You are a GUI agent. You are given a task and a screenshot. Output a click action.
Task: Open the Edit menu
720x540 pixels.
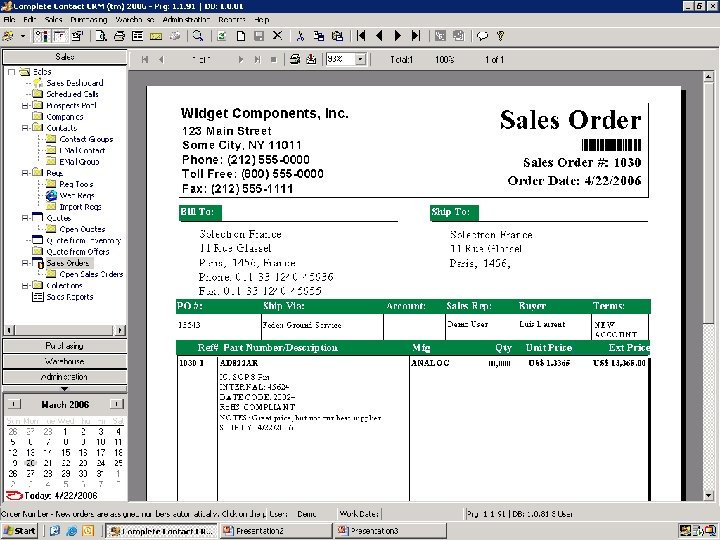point(29,20)
